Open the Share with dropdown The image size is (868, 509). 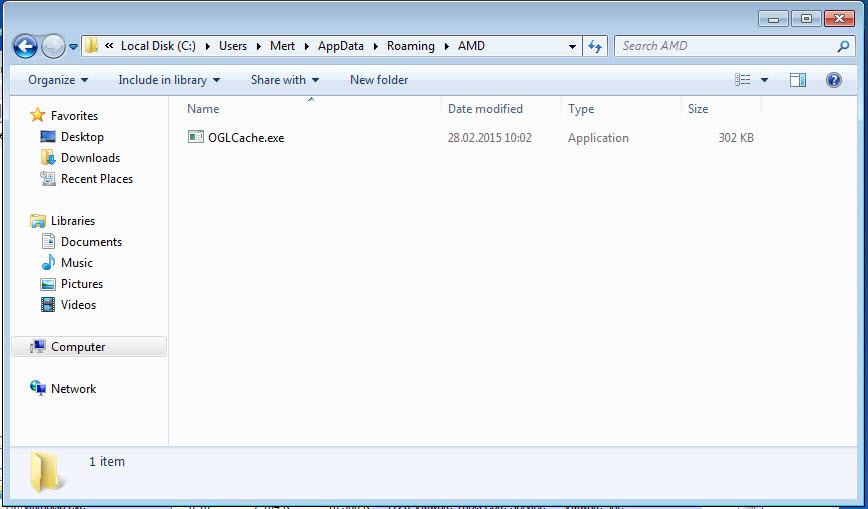pos(284,80)
